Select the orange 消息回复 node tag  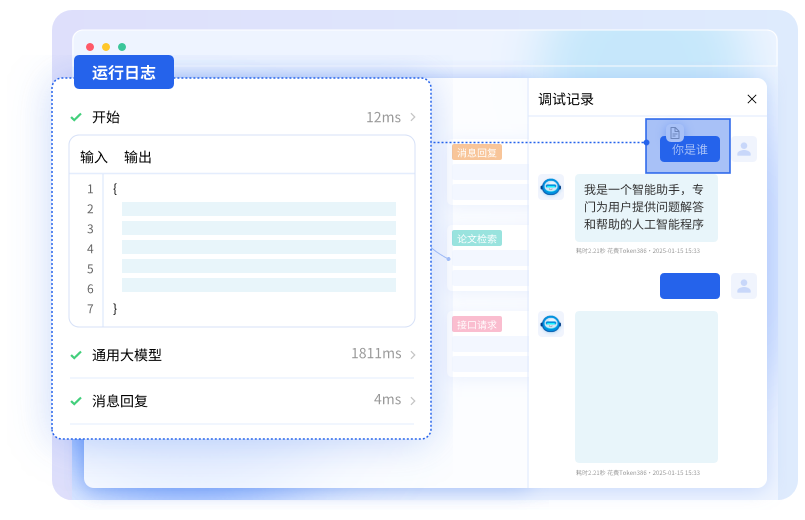[x=477, y=152]
